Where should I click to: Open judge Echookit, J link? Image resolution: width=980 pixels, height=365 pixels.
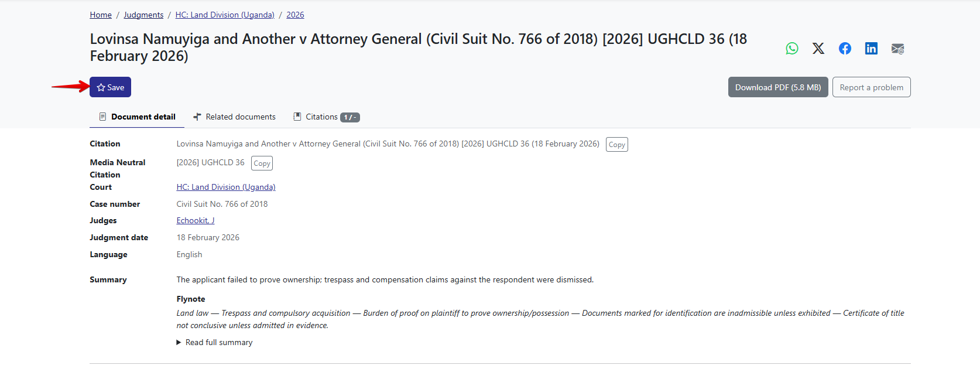click(x=196, y=220)
